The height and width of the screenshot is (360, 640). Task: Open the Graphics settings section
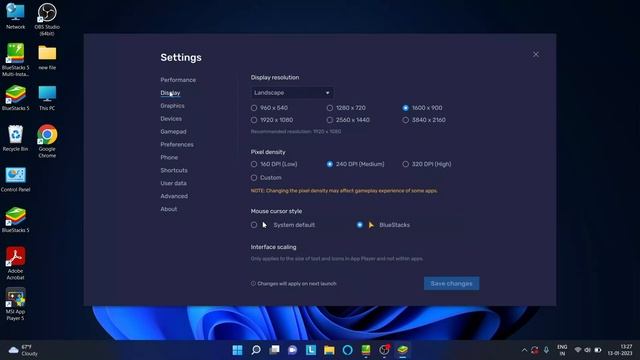coord(172,106)
